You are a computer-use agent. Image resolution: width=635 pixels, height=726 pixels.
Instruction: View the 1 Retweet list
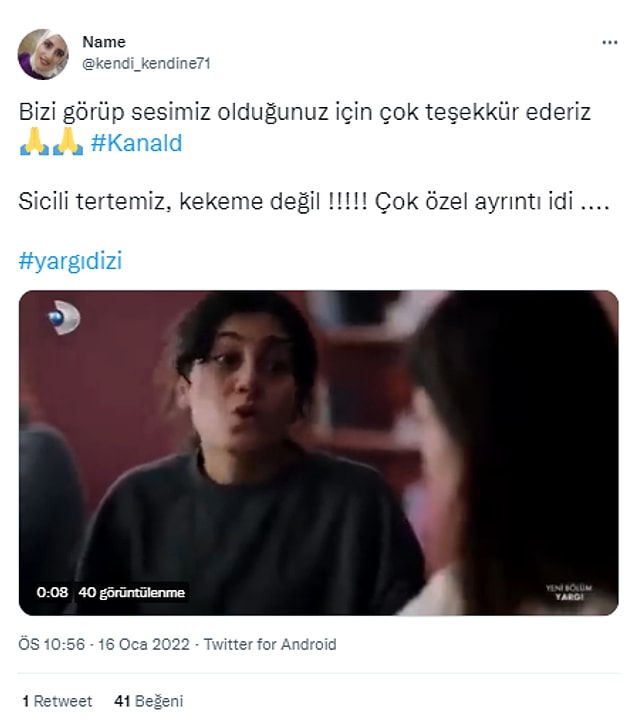(57, 701)
